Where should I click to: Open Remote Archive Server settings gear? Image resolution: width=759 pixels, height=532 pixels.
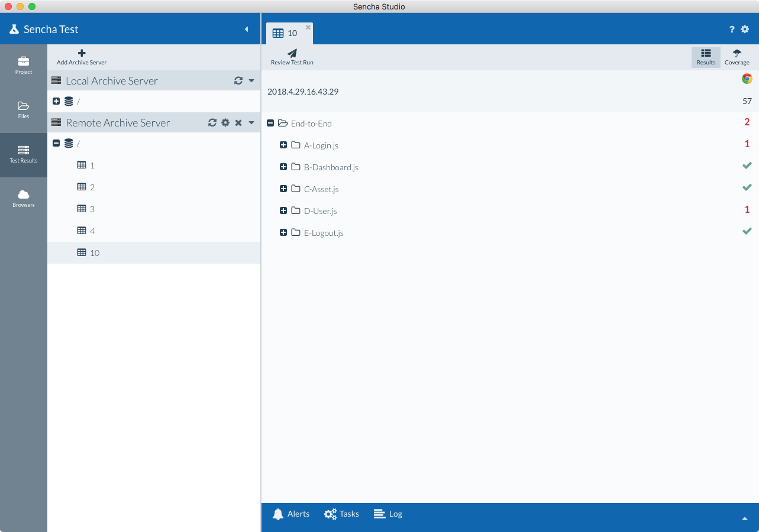[x=225, y=122]
